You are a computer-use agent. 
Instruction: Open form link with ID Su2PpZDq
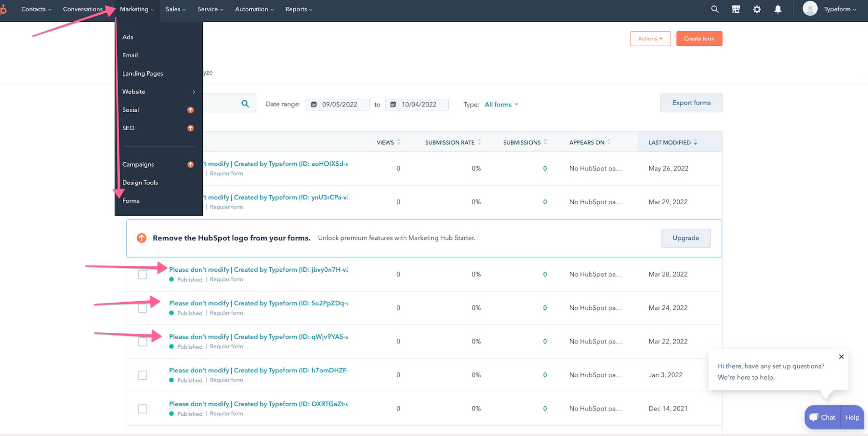click(x=258, y=304)
